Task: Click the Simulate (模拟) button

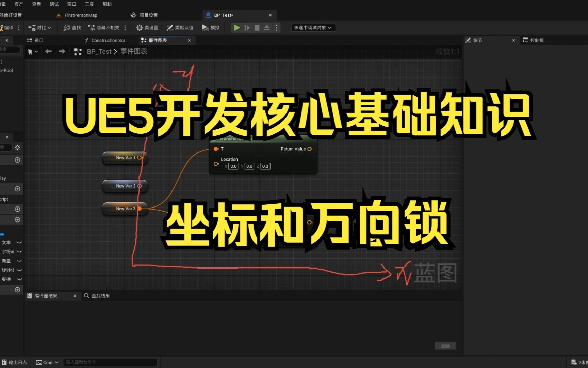Action: 211,28
